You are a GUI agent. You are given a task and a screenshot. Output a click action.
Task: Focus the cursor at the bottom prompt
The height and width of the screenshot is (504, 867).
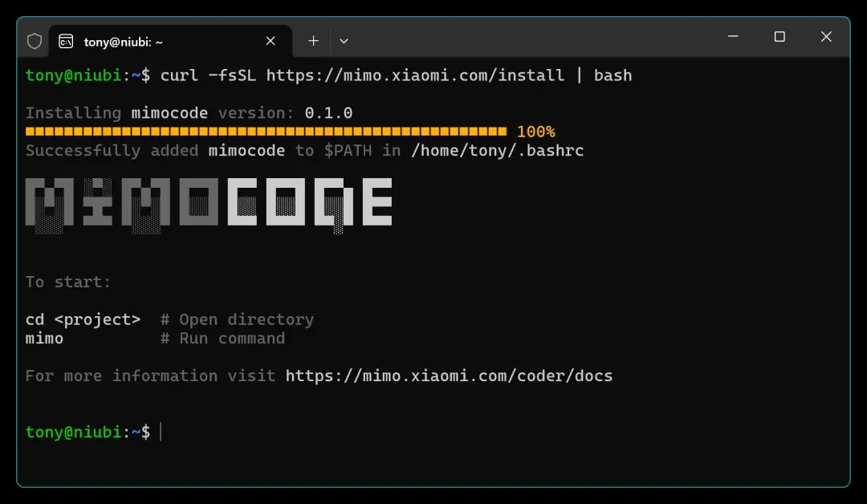[x=161, y=432]
